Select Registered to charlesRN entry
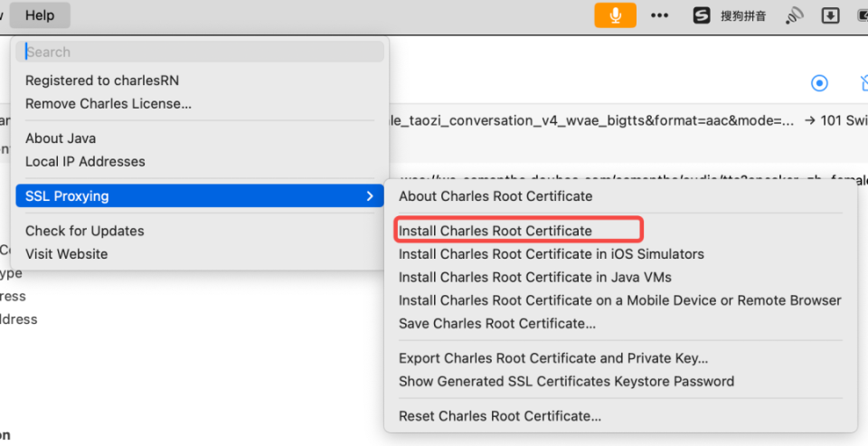The image size is (868, 446). (102, 81)
